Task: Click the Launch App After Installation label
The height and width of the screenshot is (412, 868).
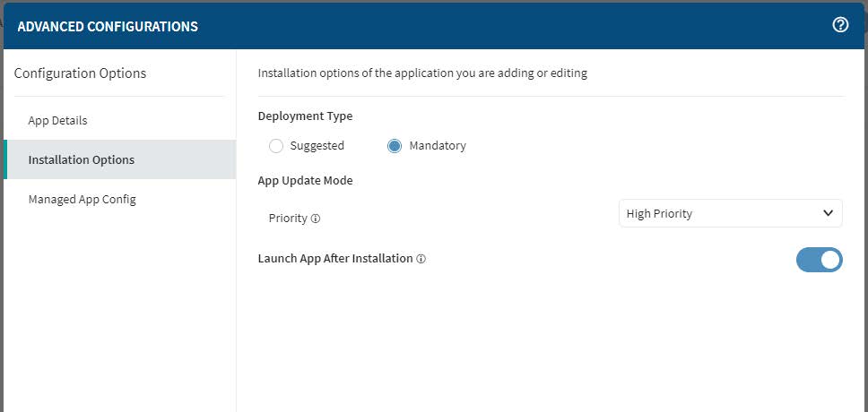Action: (x=334, y=258)
